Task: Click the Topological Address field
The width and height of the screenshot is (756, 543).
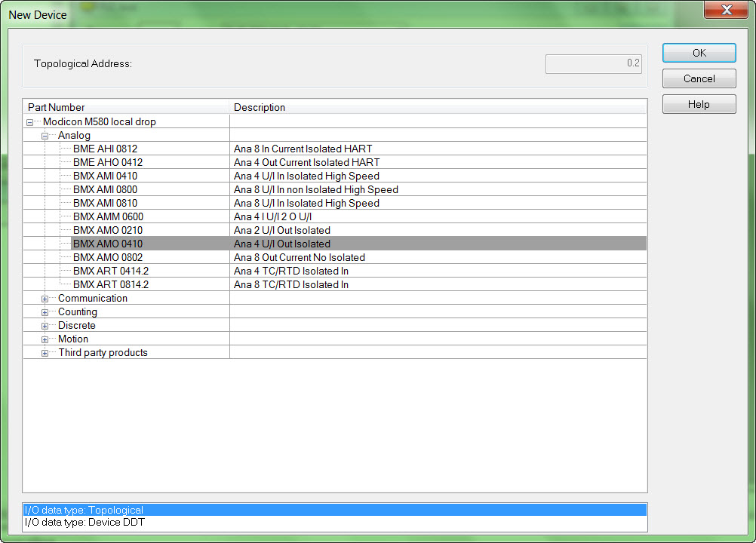Action: 594,63
